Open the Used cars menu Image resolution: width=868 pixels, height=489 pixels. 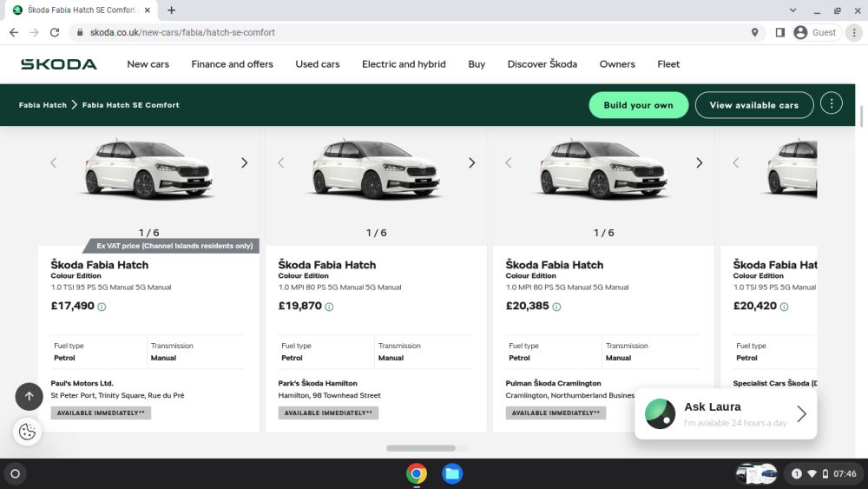click(x=317, y=64)
